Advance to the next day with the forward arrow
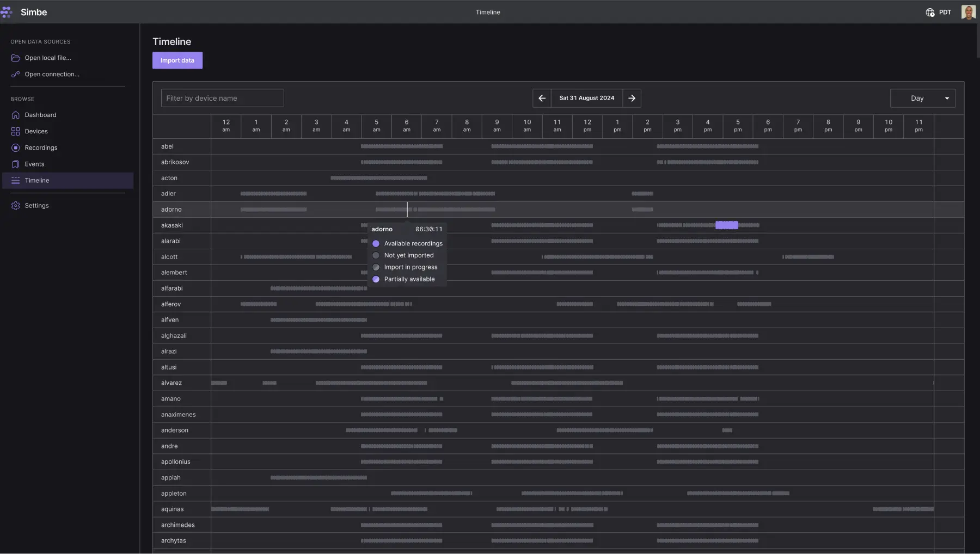This screenshot has width=980, height=554. click(633, 98)
